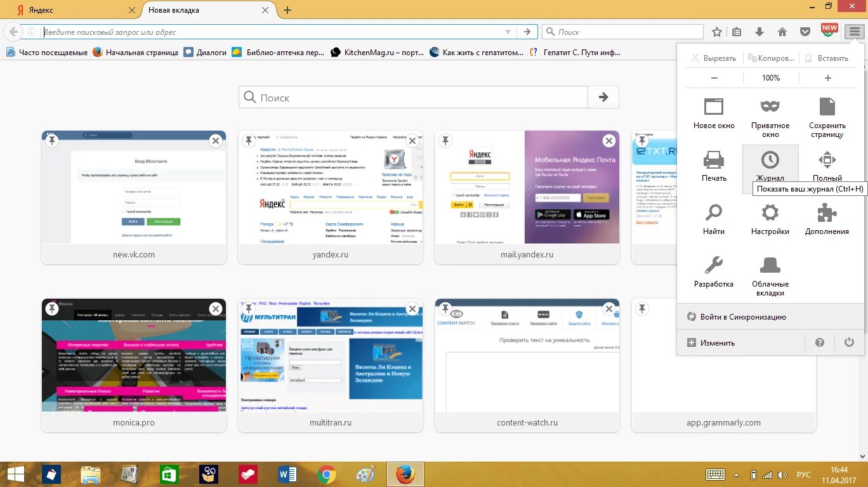
Task: Click the help question mark icon
Action: coord(820,342)
